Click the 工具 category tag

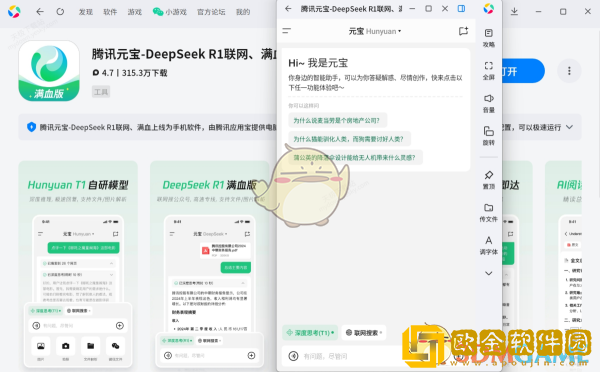[x=101, y=92]
